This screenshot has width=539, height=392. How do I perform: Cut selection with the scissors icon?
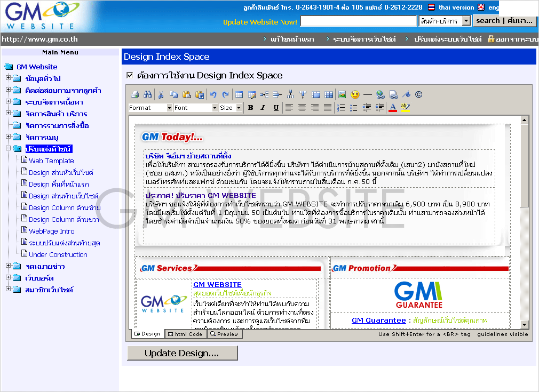point(161,94)
